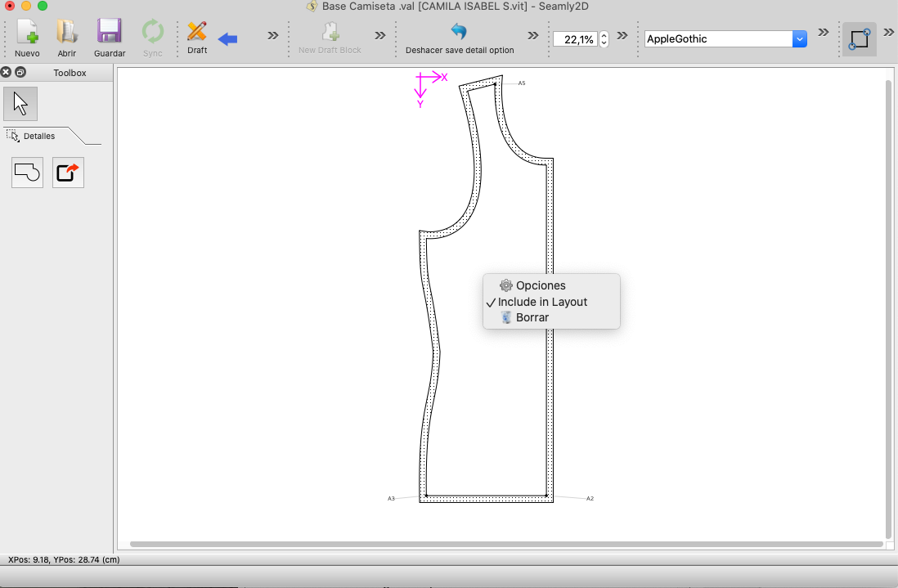898x588 pixels.
Task: Toggle the curve control points icon
Action: click(859, 38)
